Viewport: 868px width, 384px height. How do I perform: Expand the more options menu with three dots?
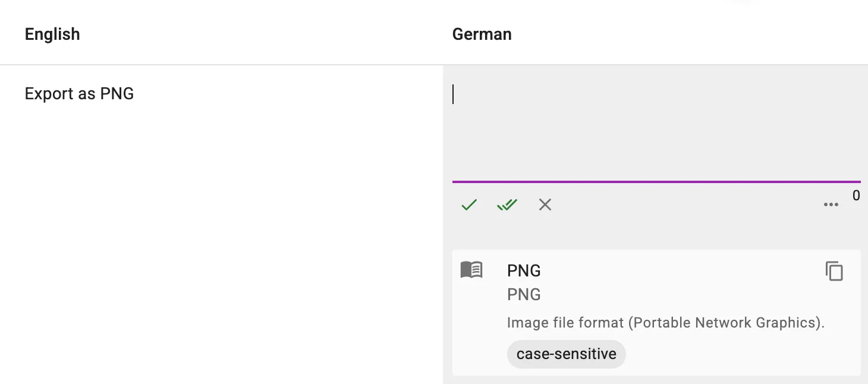pos(831,204)
